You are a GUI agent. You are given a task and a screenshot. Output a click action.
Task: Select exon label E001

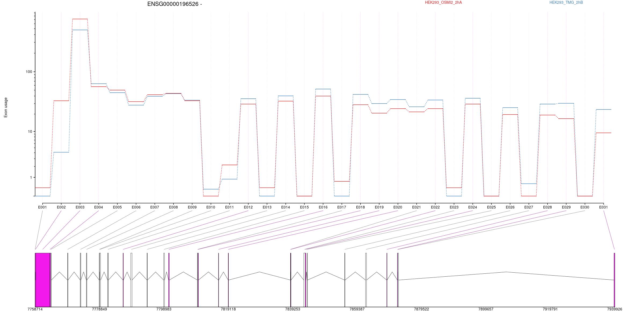pyautogui.click(x=42, y=207)
